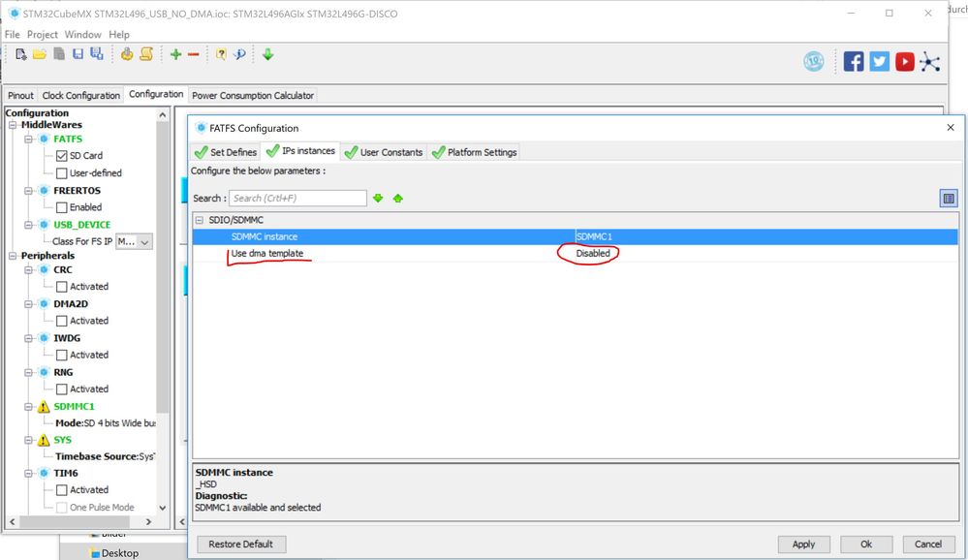This screenshot has width=968, height=560.
Task: Click the gear icon beside CRC
Action: (44, 269)
